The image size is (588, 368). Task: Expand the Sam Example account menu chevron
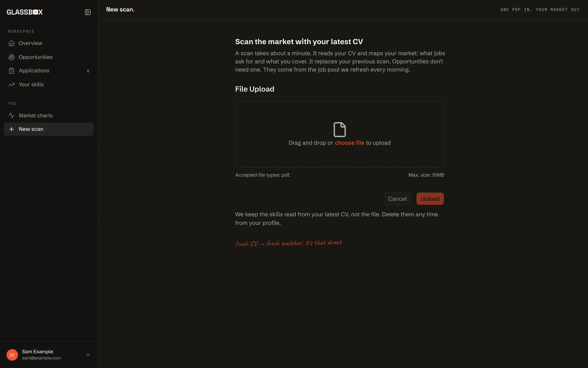(88, 355)
